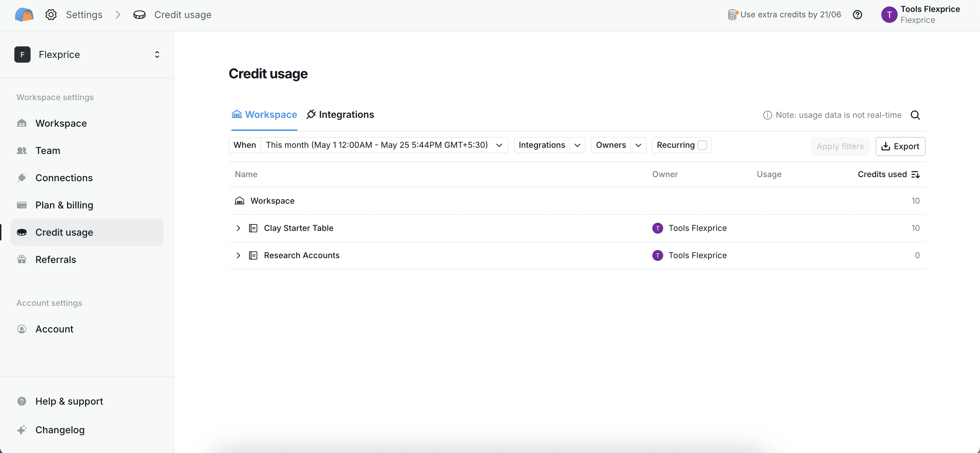Expand the Clay Starter Table row

(x=238, y=228)
